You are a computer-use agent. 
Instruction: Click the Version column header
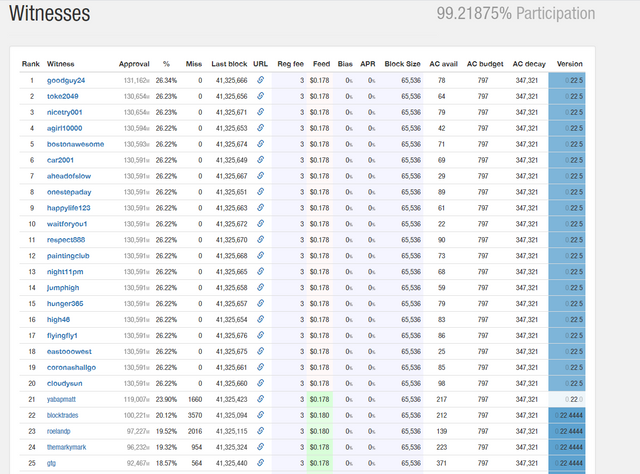(569, 64)
